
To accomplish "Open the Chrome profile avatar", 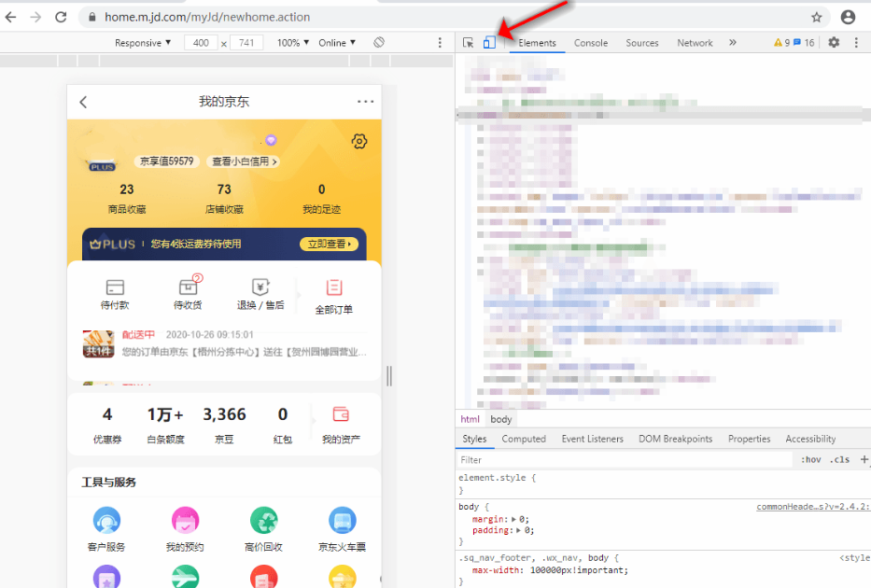I will [x=848, y=17].
